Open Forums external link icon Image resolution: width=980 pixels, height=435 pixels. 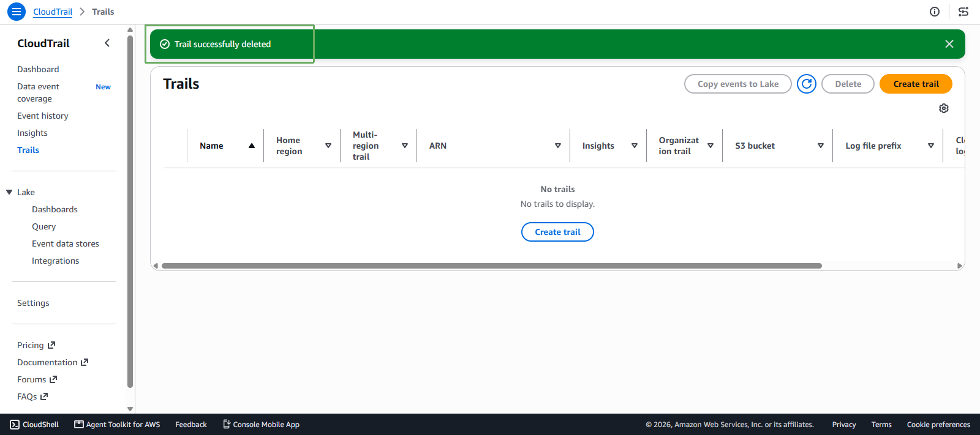(x=53, y=379)
